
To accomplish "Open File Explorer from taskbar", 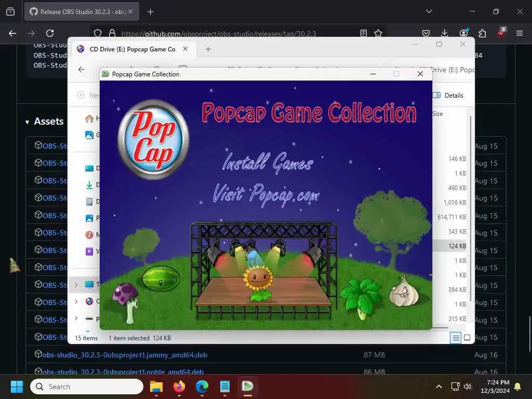I will pos(156,387).
